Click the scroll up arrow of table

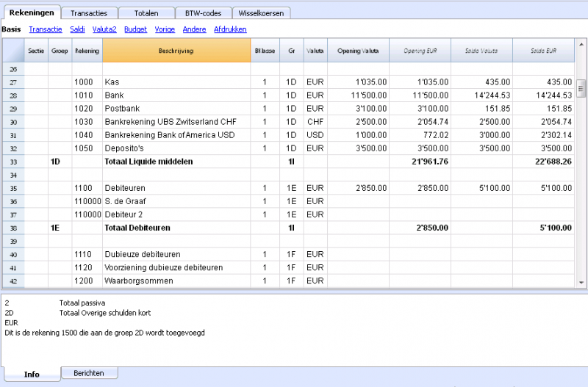pos(581,44)
